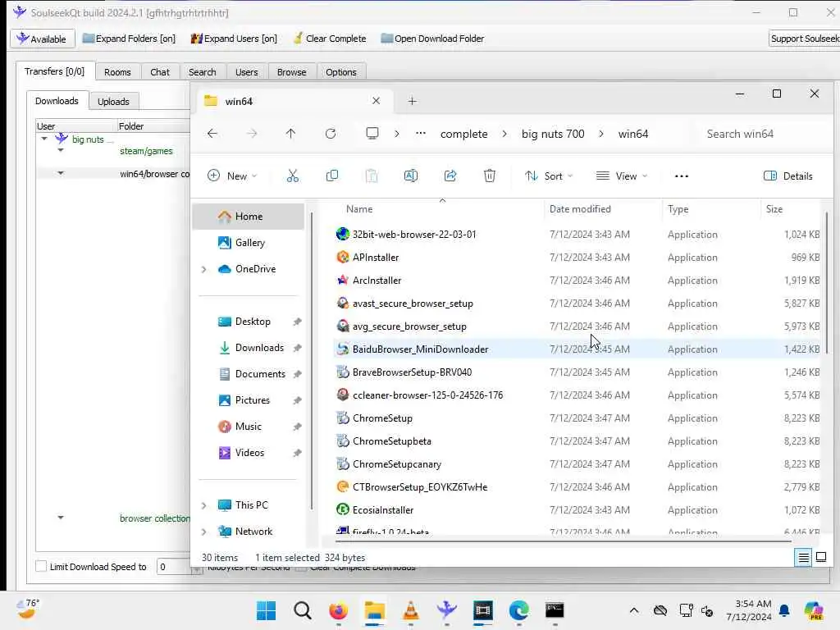Viewport: 840px width, 630px height.
Task: Click the download speed limit input box
Action: (174, 566)
